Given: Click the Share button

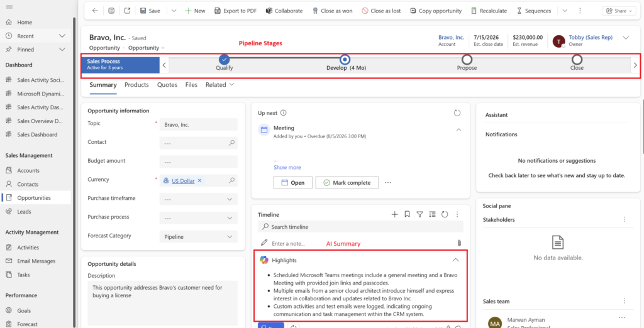Looking at the screenshot, I should (619, 11).
